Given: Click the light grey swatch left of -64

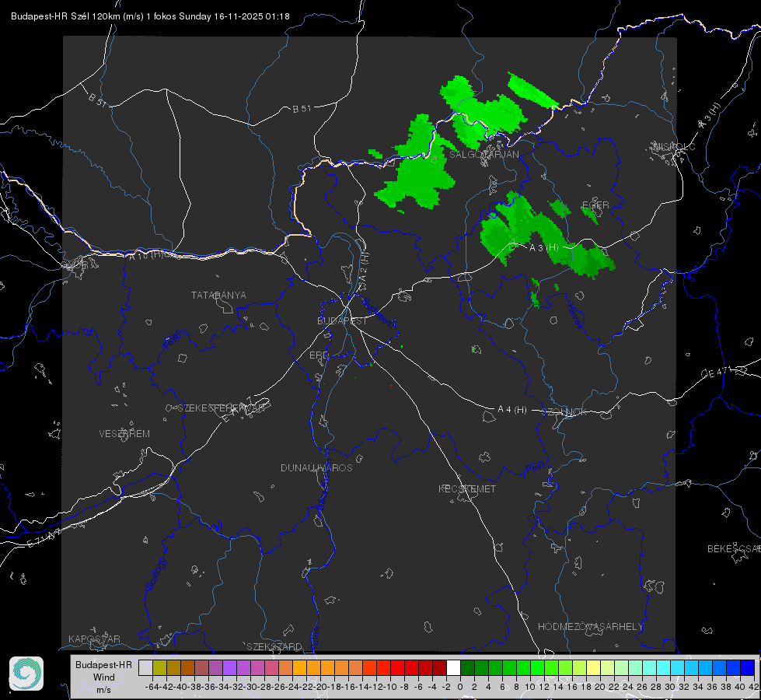Looking at the screenshot, I should tap(145, 667).
